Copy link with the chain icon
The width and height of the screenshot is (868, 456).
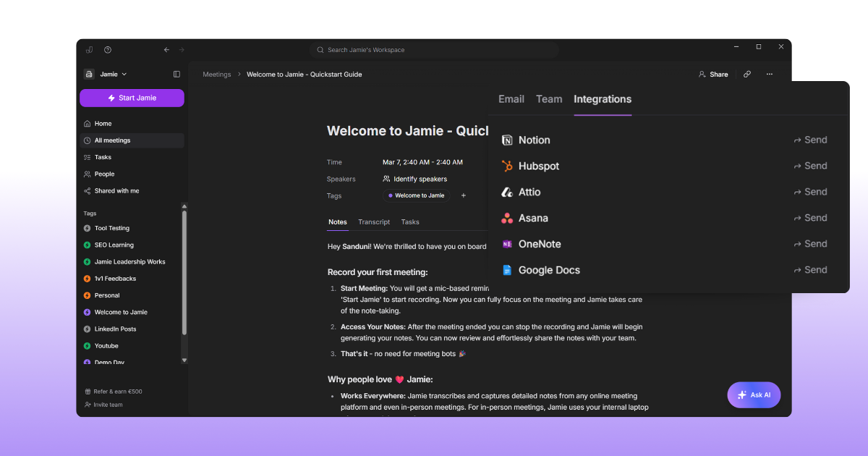[747, 75]
